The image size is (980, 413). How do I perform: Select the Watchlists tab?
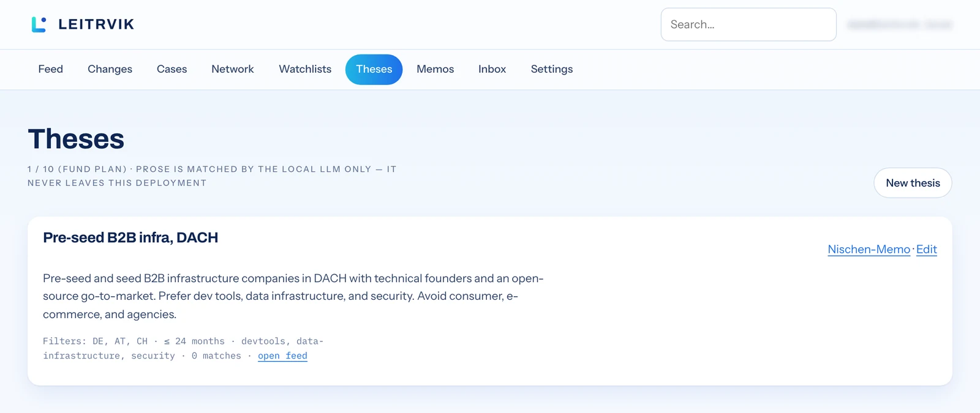point(305,69)
